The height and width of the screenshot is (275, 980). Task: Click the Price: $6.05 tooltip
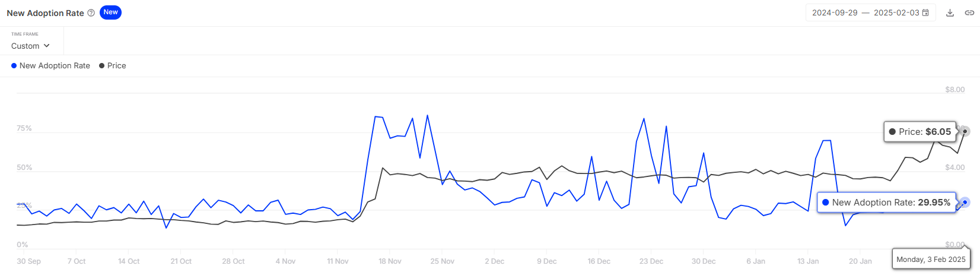tap(919, 132)
